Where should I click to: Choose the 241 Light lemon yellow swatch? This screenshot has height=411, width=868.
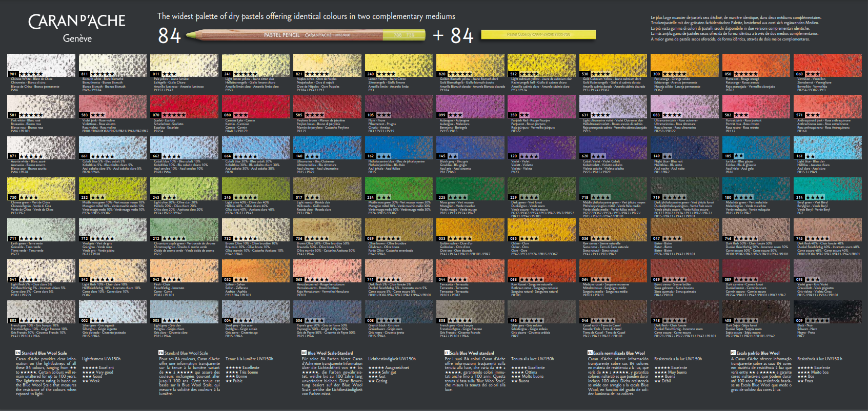tap(256, 65)
